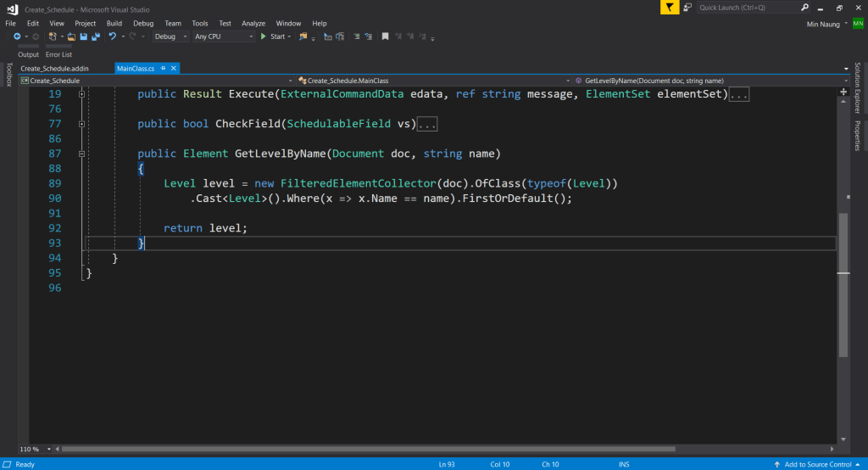
Task: Collapse the GetLevelByName method outline
Action: [81, 154]
